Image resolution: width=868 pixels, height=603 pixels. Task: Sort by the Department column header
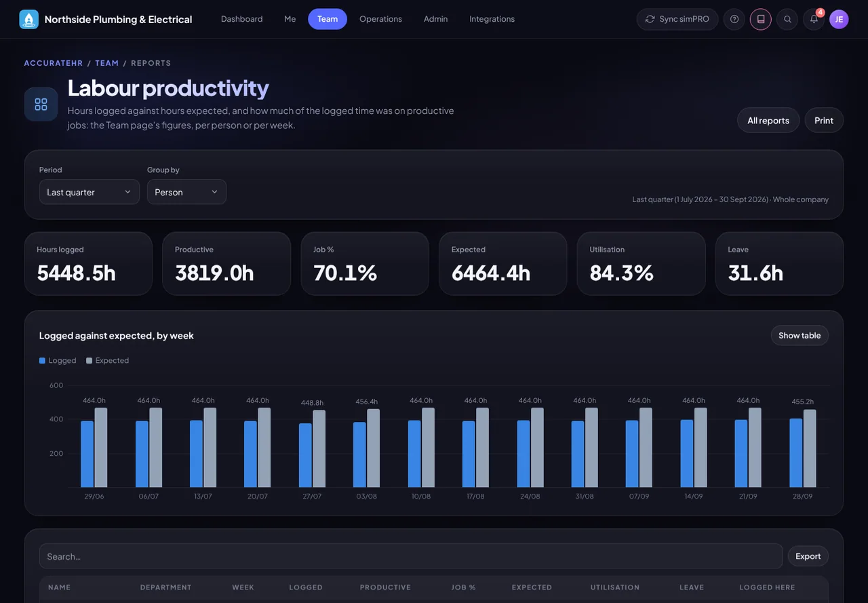click(x=166, y=587)
